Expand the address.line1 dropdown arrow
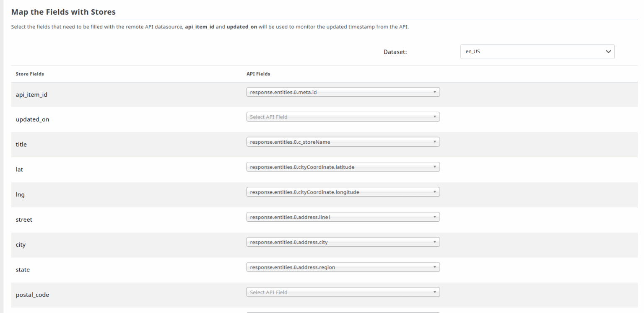 [x=435, y=217]
